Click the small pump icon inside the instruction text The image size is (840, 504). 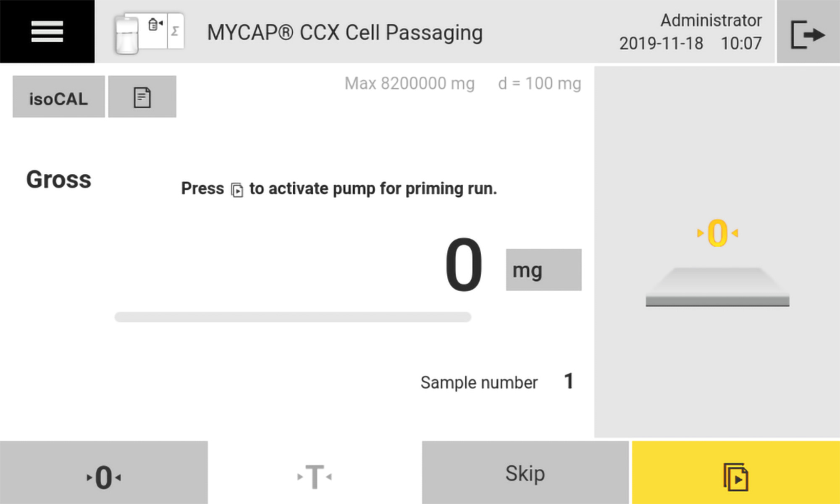pyautogui.click(x=238, y=189)
